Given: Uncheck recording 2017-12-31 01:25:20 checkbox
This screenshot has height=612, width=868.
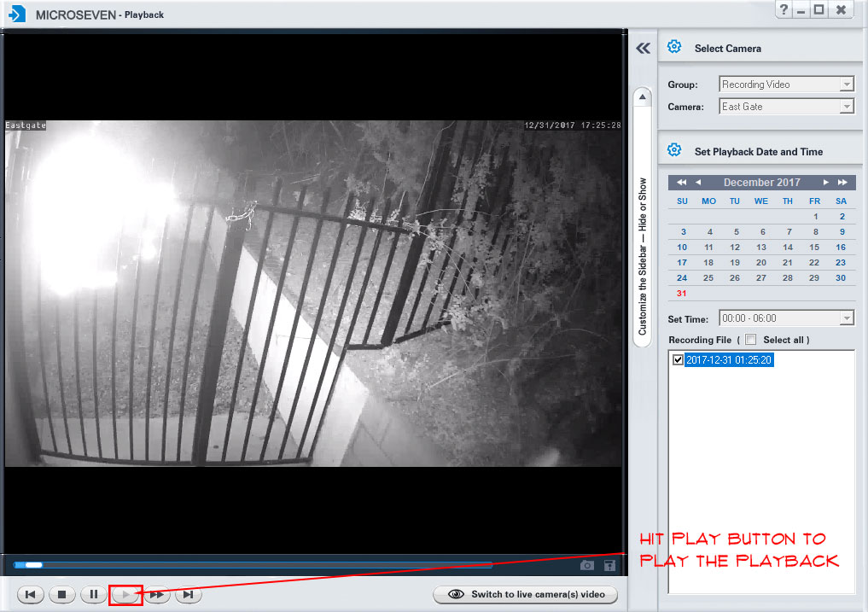Looking at the screenshot, I should click(679, 360).
